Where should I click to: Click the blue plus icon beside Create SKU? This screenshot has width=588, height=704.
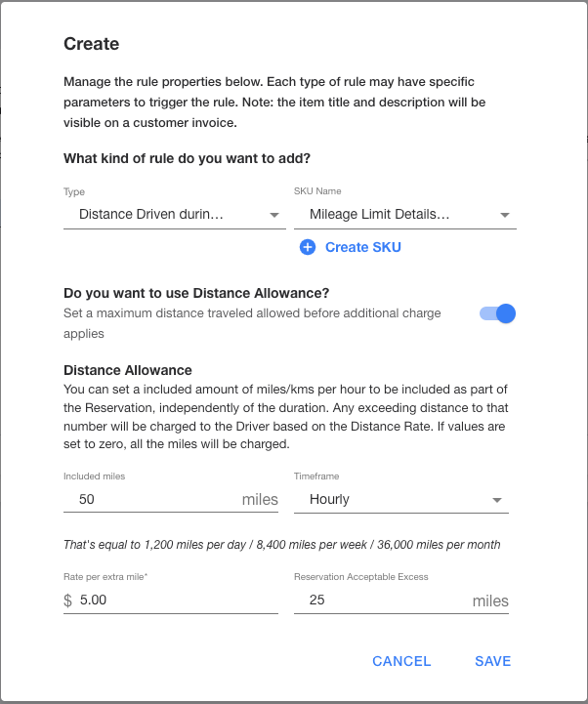point(308,247)
